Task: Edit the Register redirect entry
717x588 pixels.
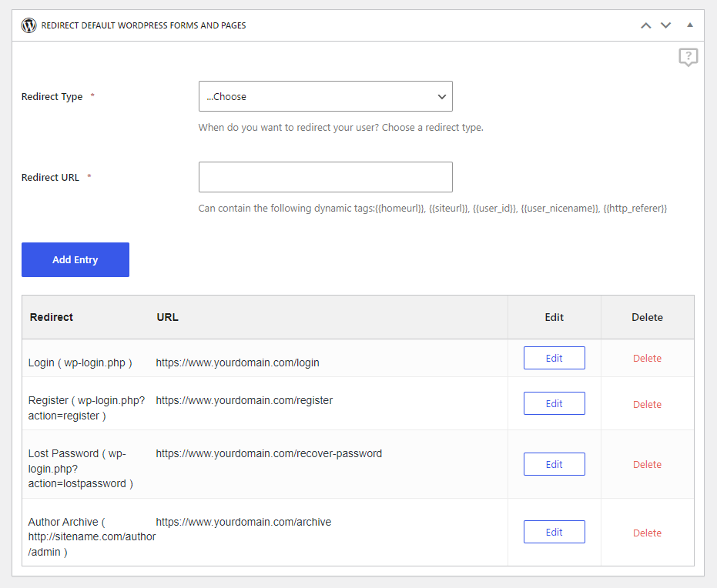Action: point(555,403)
